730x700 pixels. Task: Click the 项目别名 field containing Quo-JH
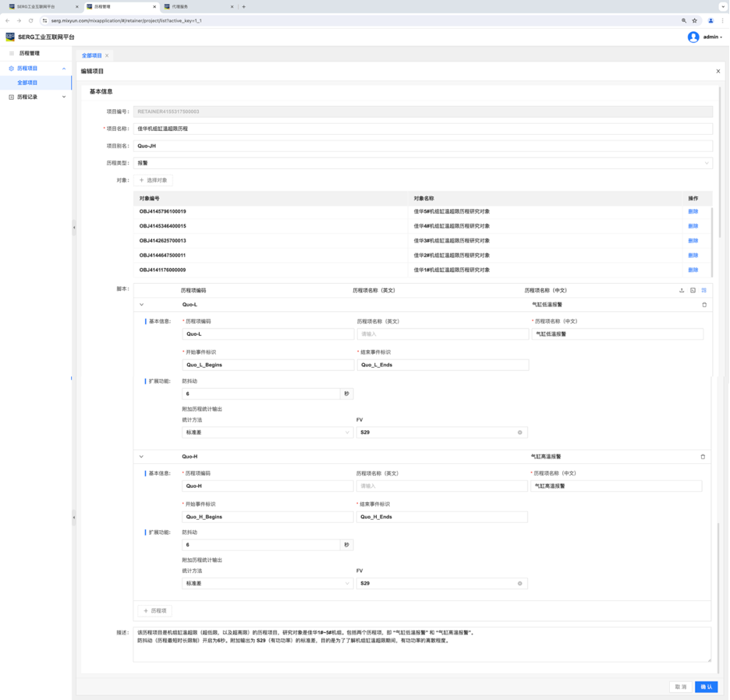point(423,146)
